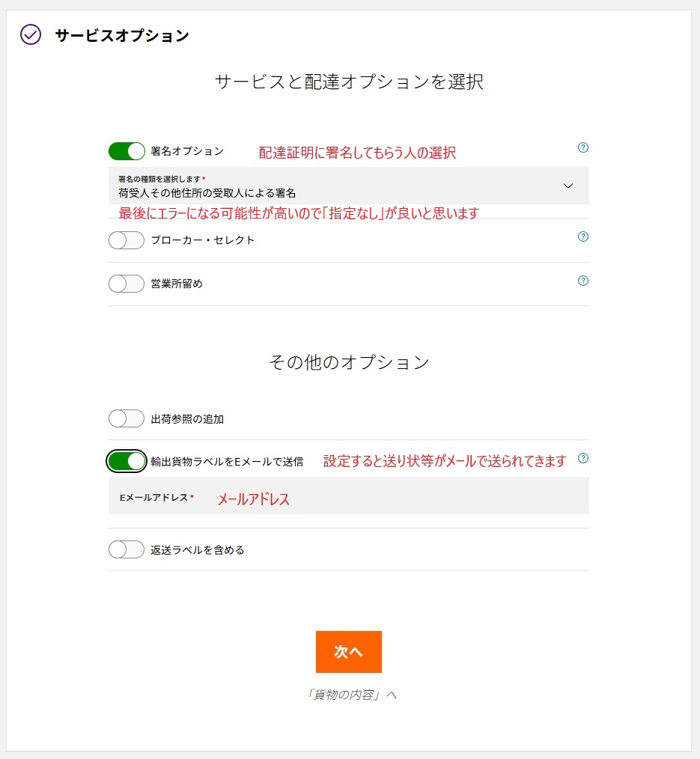The image size is (700, 759).
Task: Collapse the サービスオプション section heading
Action: pos(122,35)
